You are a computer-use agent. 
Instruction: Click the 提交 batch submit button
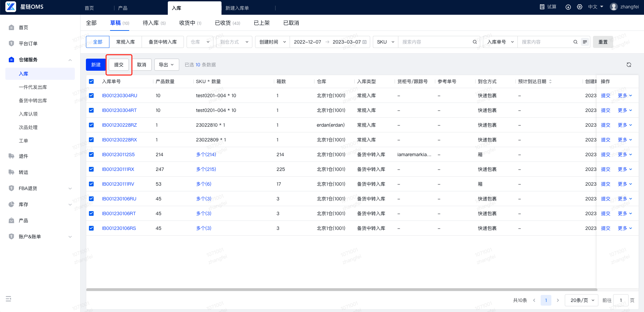tap(119, 65)
